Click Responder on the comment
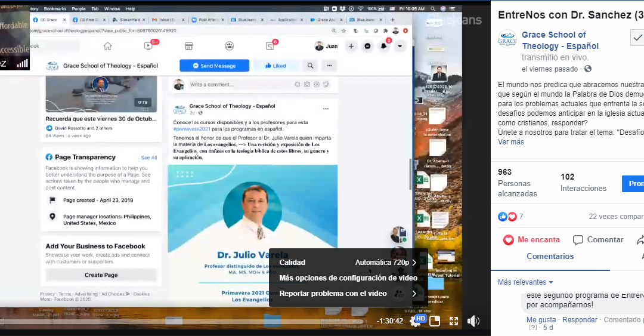The image size is (644, 336). tap(580, 319)
